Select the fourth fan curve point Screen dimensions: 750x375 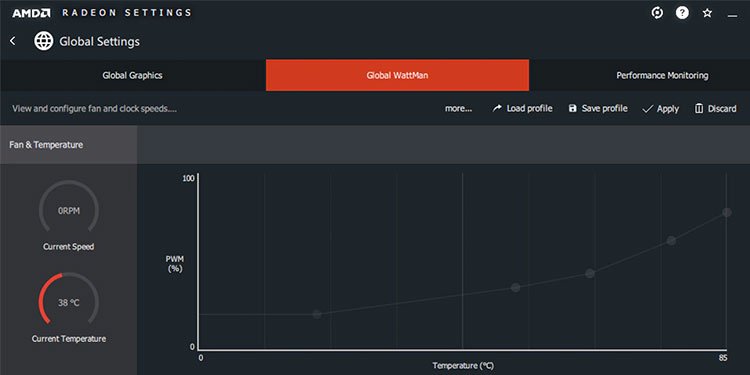click(x=671, y=241)
